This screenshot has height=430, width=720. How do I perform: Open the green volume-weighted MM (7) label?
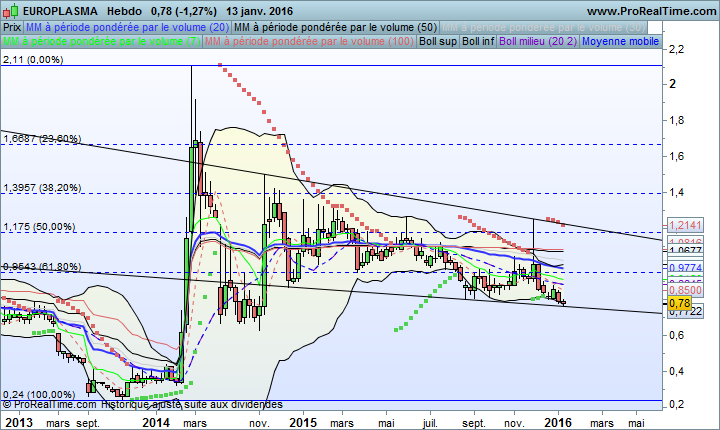[101, 41]
